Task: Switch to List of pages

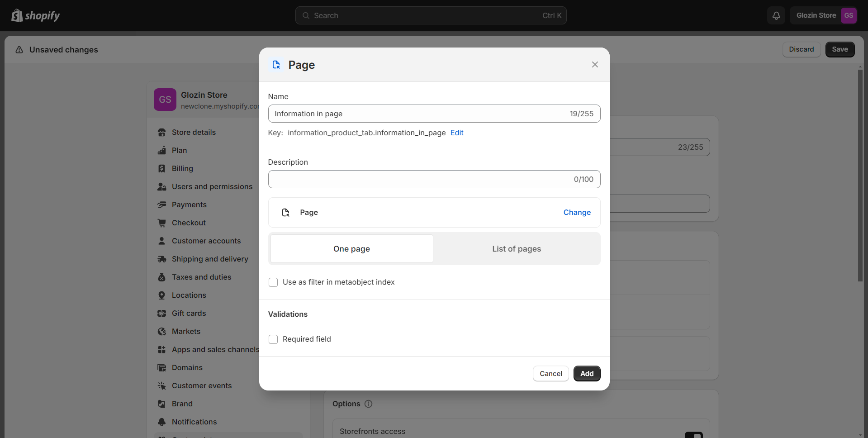Action: [x=517, y=249]
